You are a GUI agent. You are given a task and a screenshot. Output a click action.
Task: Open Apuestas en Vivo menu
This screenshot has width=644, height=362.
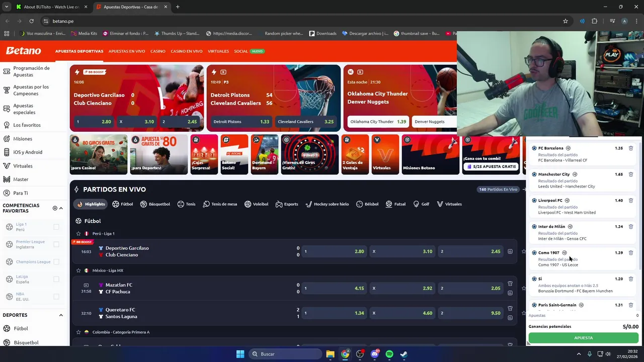coord(127,51)
